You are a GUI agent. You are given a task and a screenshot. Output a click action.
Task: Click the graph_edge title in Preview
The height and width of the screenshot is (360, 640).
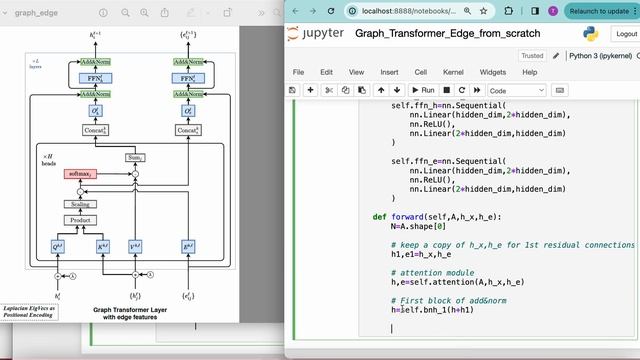pos(36,13)
